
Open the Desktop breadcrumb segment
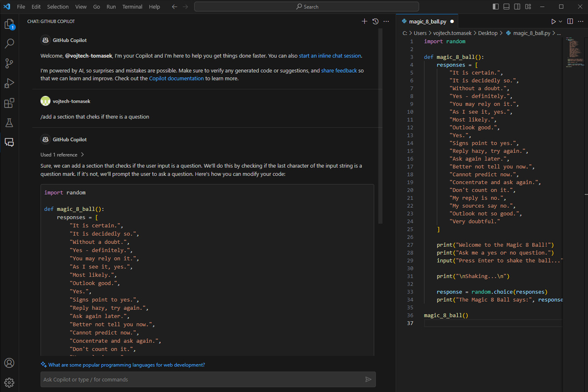click(x=488, y=33)
